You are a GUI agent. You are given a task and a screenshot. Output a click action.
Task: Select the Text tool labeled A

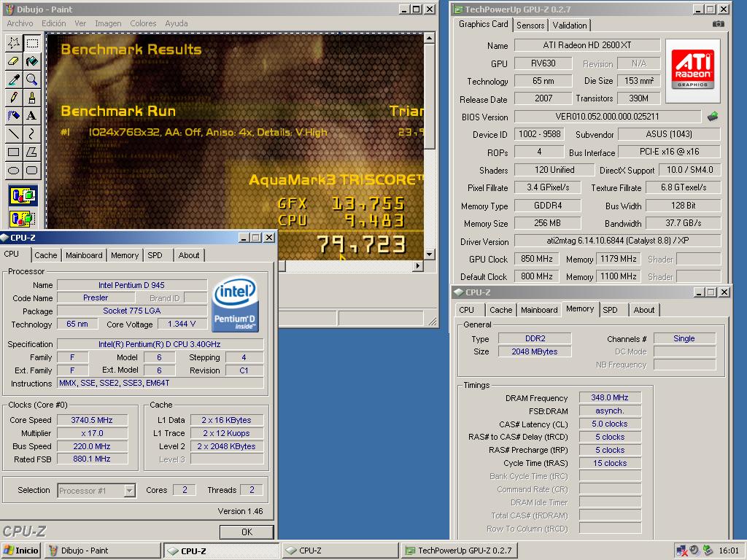coord(32,116)
